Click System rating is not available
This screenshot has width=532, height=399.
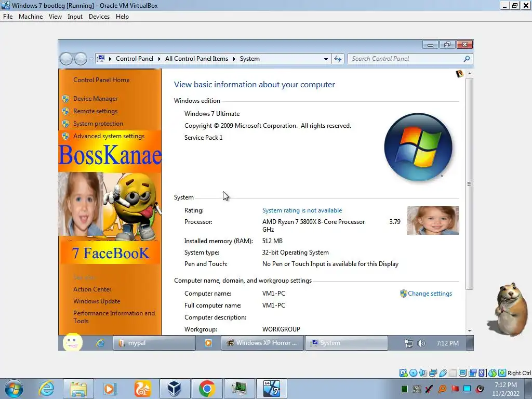click(x=302, y=210)
